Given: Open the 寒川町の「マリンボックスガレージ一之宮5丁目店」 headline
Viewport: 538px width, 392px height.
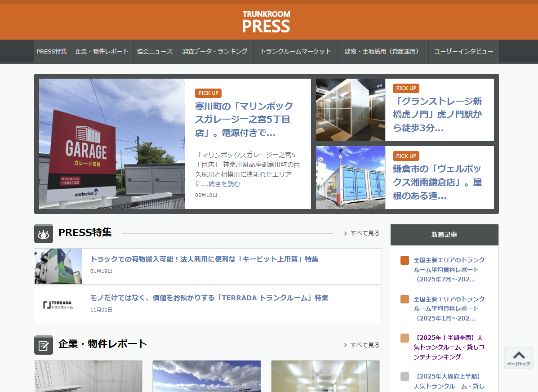Looking at the screenshot, I should (x=244, y=120).
